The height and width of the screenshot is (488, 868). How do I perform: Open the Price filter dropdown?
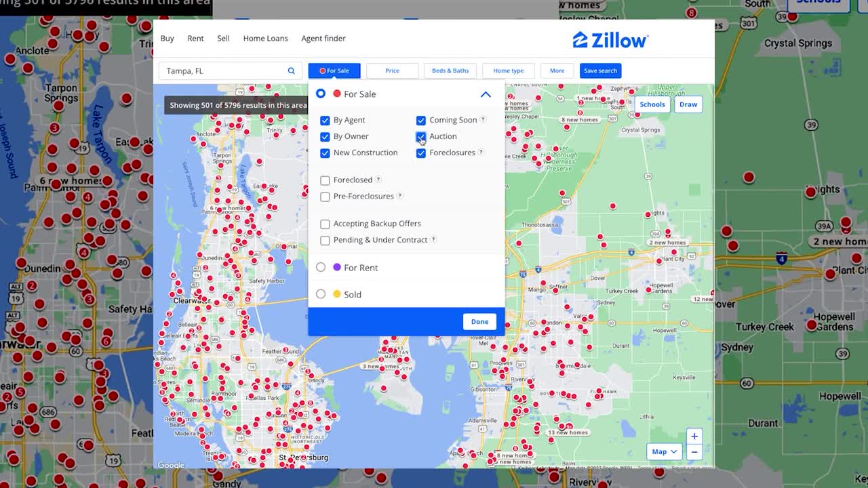pos(392,70)
